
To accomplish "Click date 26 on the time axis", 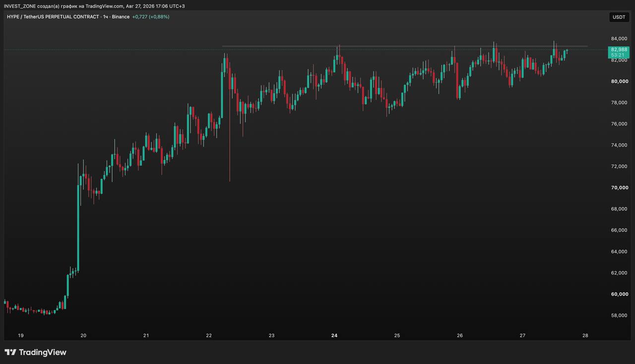I will pyautogui.click(x=460, y=336).
